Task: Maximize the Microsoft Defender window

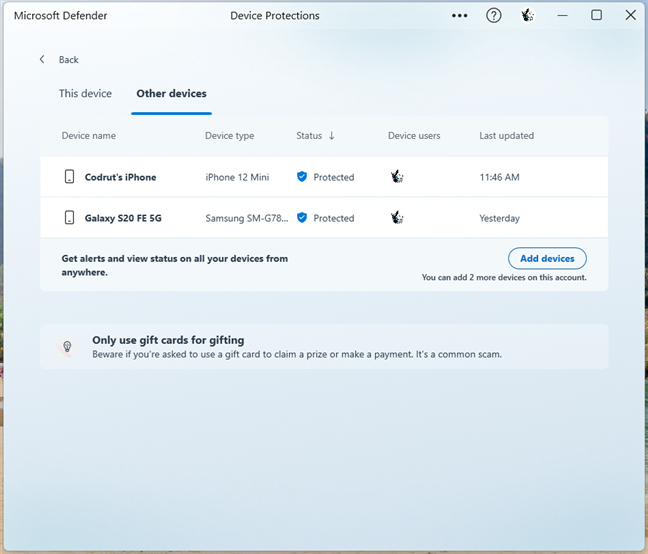Action: pyautogui.click(x=596, y=15)
